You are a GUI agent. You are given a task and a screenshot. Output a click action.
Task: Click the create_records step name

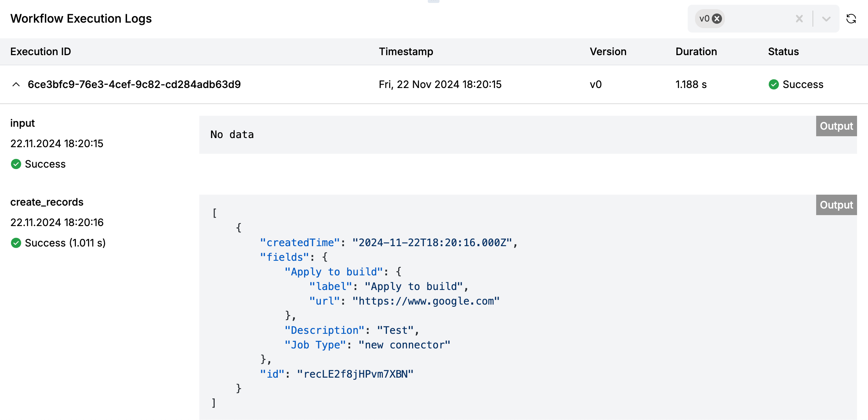(x=47, y=202)
